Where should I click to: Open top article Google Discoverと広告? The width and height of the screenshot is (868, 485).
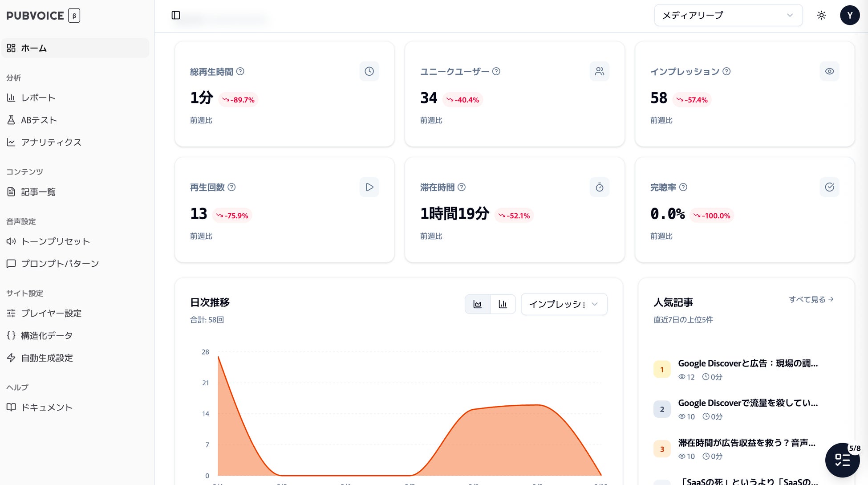pos(747,363)
